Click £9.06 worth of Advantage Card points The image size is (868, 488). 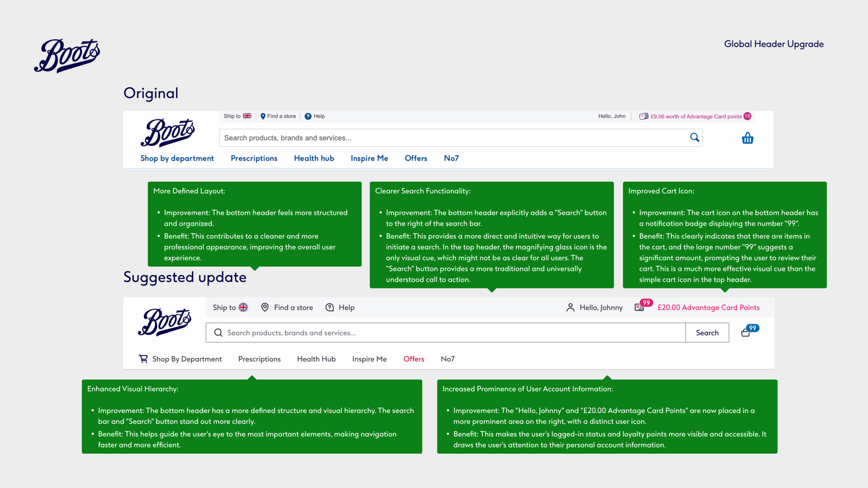(x=696, y=117)
